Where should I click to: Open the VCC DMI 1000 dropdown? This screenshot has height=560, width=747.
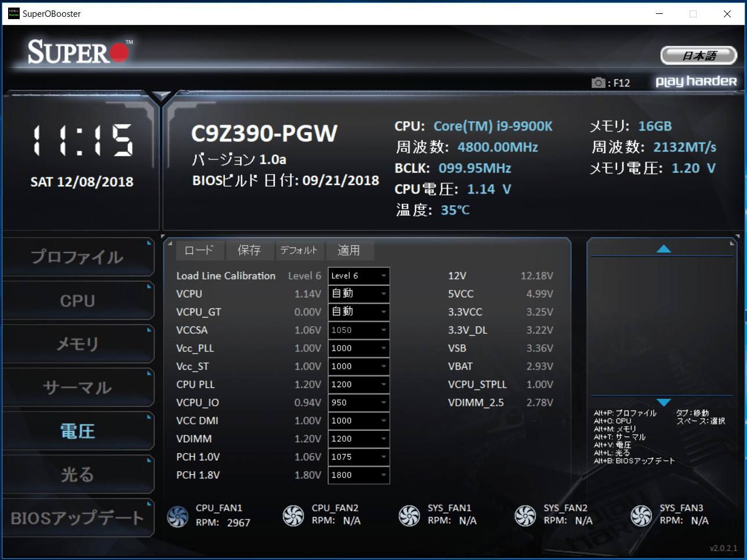[x=358, y=421]
